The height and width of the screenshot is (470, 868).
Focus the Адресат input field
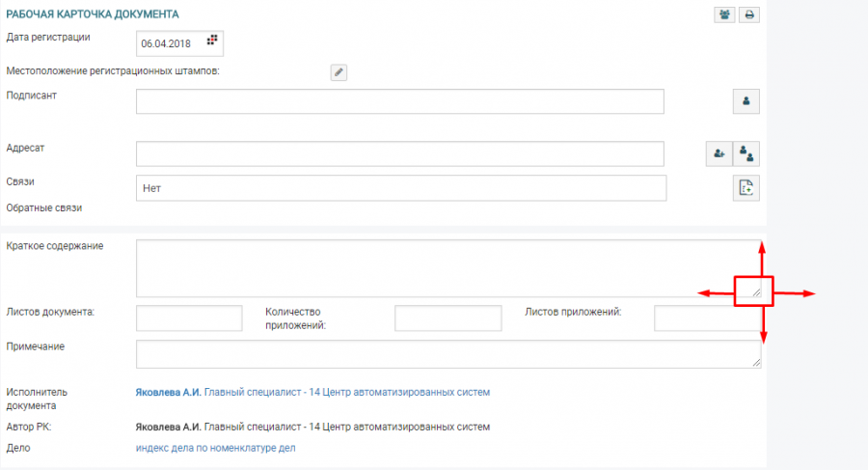coord(399,153)
